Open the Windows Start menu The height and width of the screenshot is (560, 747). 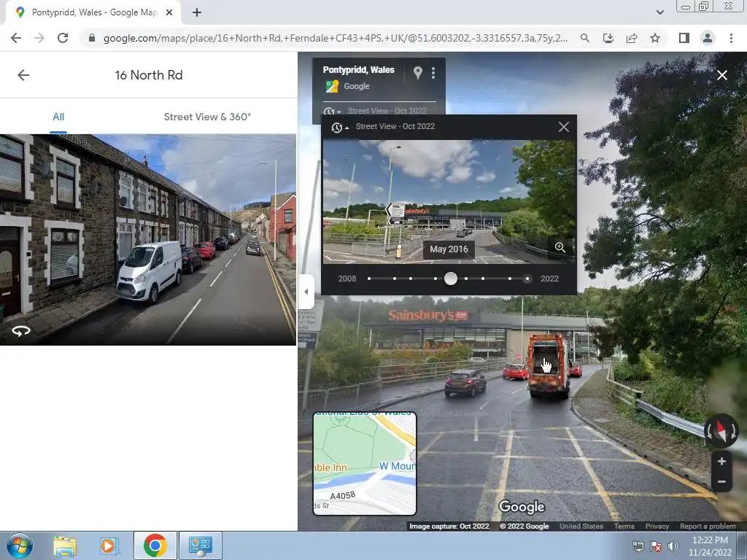[x=20, y=545]
